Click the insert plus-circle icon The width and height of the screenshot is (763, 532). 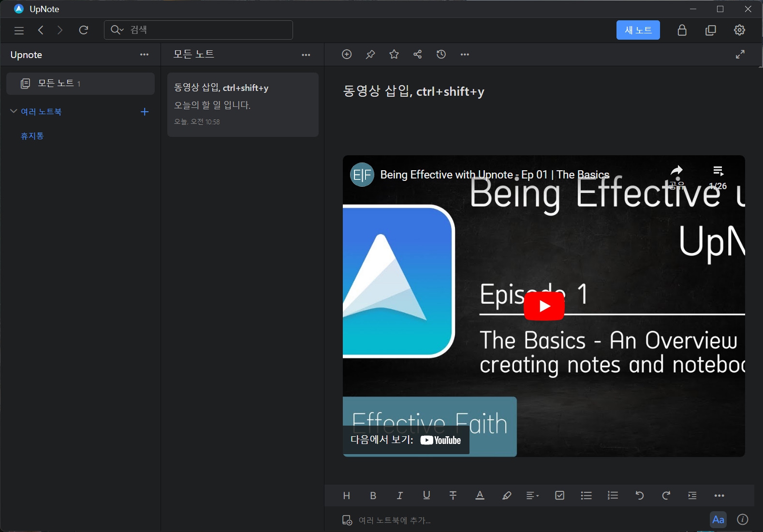[347, 54]
